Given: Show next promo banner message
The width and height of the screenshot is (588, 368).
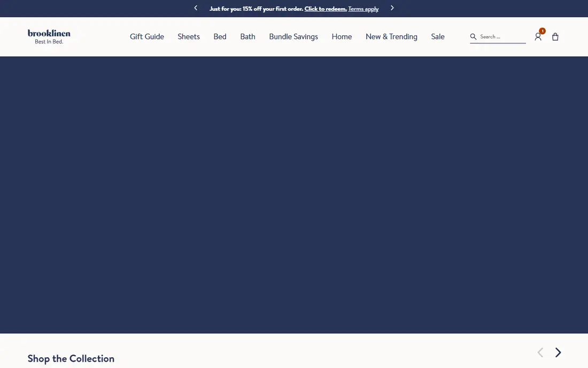Looking at the screenshot, I should (x=392, y=8).
